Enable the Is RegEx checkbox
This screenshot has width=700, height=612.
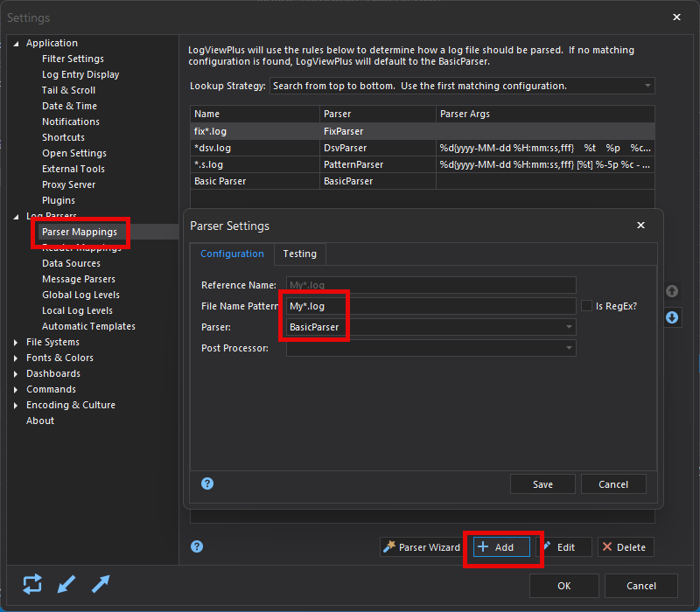(586, 305)
